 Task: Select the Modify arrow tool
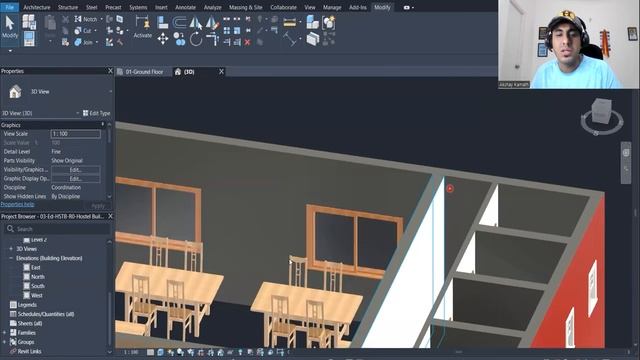pyautogui.click(x=9, y=27)
